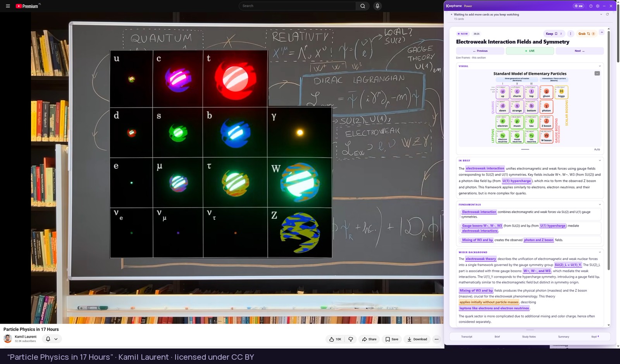620x364 pixels.
Task: Open the Brief tab
Action: click(x=497, y=337)
